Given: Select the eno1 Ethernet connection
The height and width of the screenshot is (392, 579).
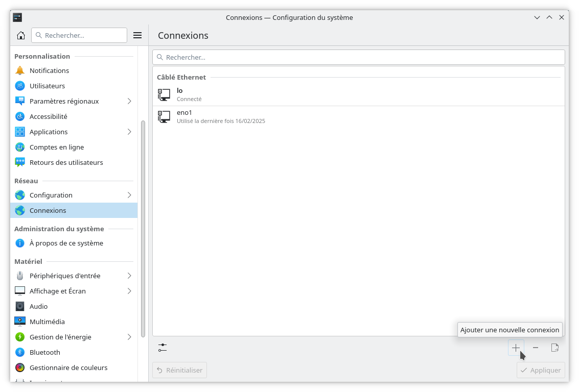Looking at the screenshot, I should [x=358, y=116].
